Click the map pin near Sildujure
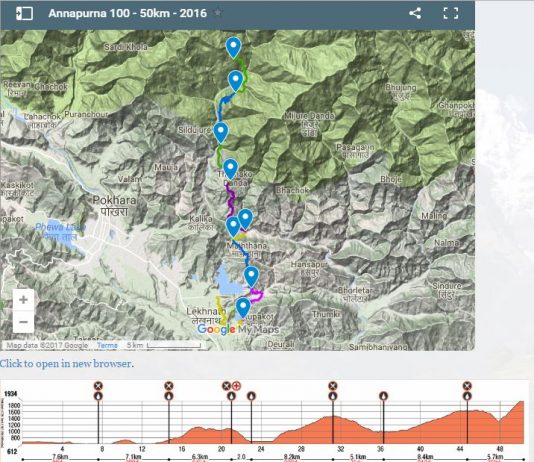 221,133
